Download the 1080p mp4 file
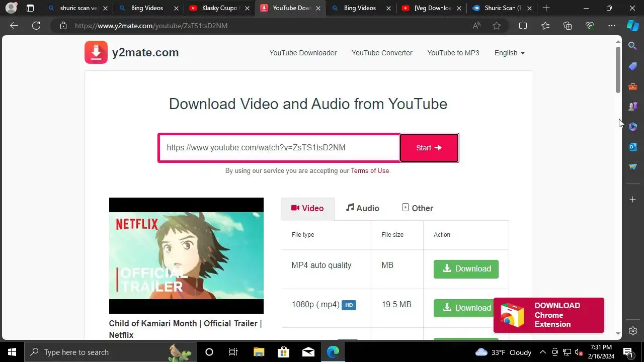 tap(463, 308)
